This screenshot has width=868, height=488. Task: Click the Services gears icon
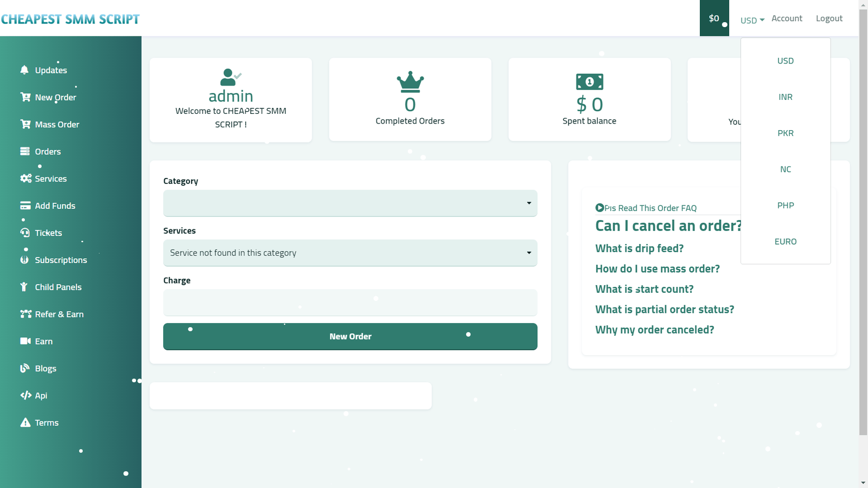coord(25,178)
